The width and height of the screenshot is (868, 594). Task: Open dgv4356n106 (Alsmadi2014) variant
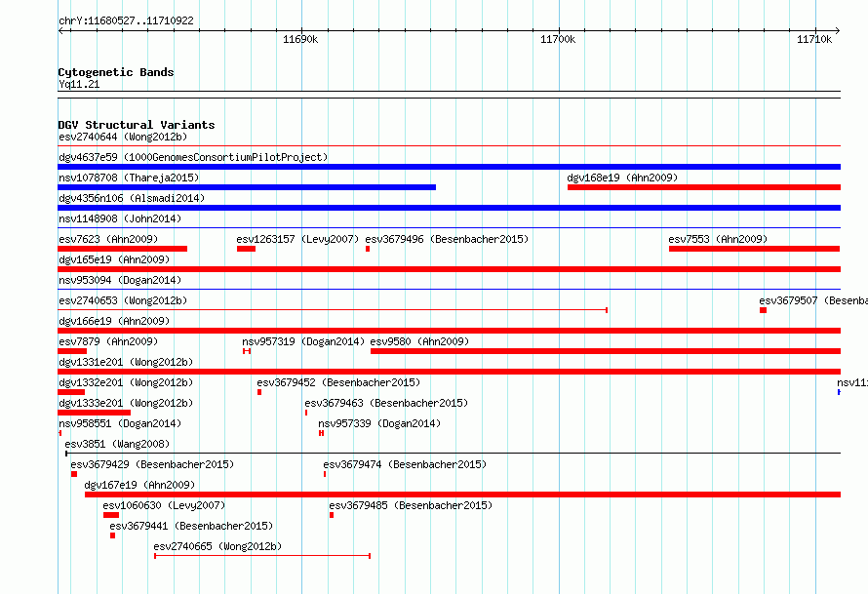tap(132, 198)
